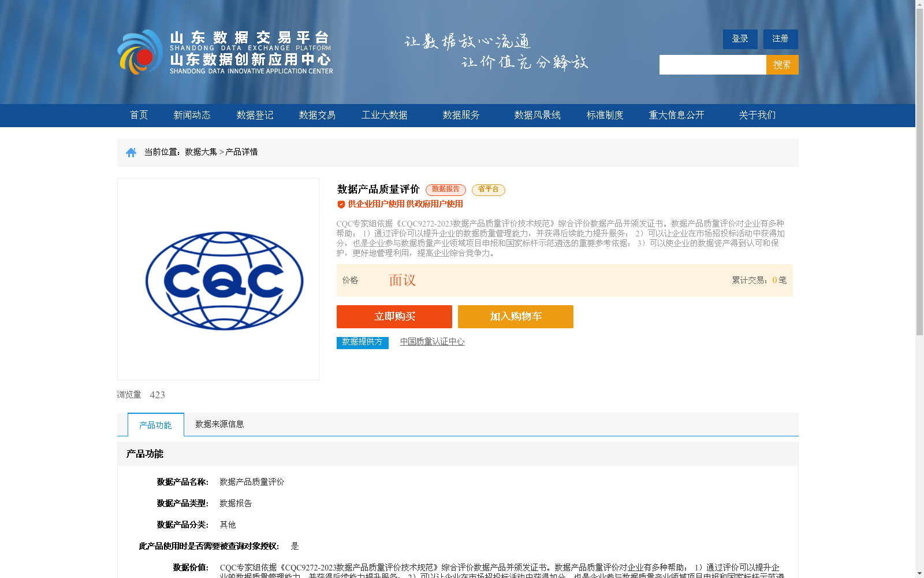Click 立即购买 buy now button
The image size is (924, 578).
click(394, 317)
